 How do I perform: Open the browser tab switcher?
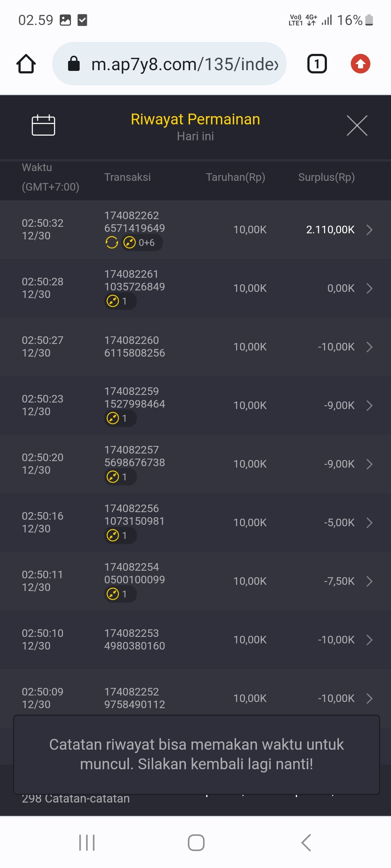pyautogui.click(x=317, y=64)
